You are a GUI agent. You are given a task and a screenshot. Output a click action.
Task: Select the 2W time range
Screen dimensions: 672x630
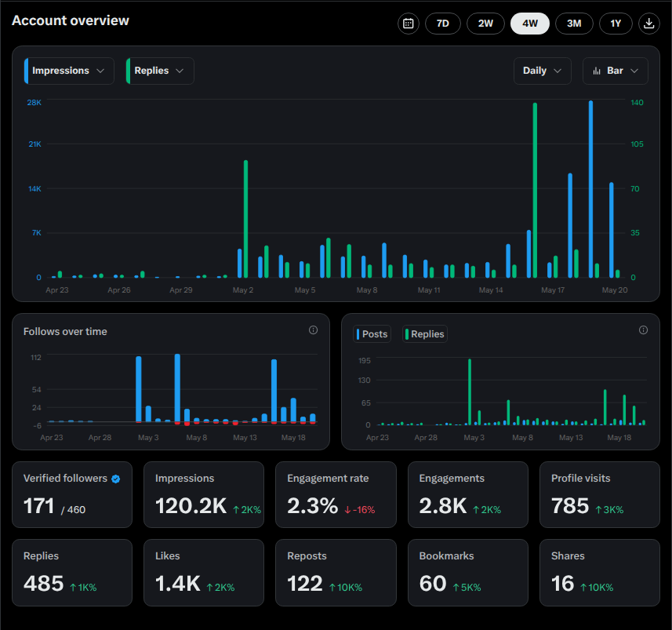(x=485, y=24)
